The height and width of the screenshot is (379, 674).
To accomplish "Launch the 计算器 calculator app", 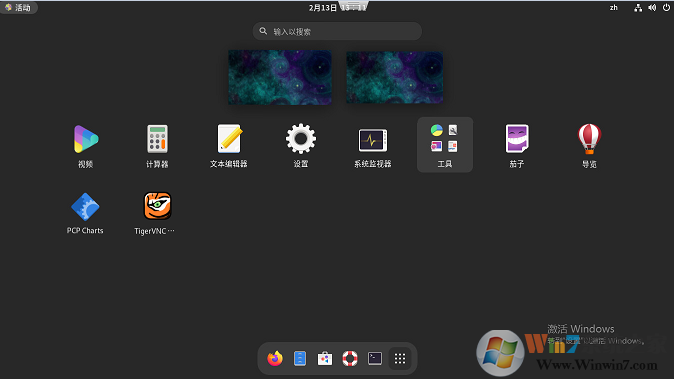I will click(157, 146).
